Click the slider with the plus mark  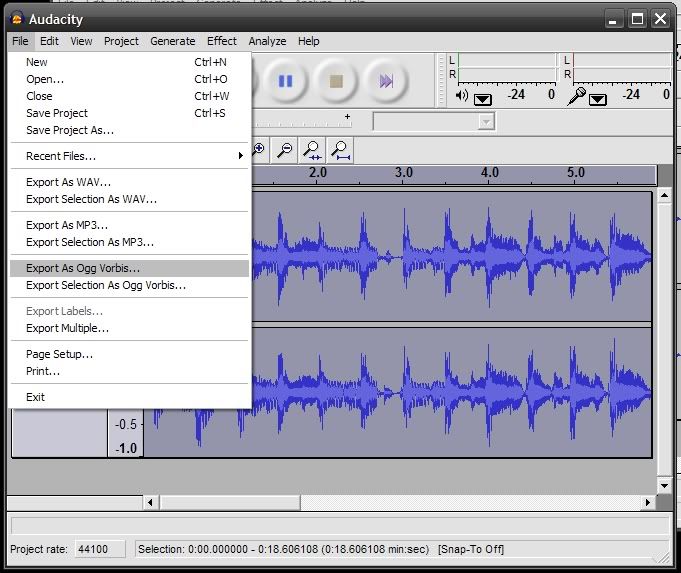(302, 121)
